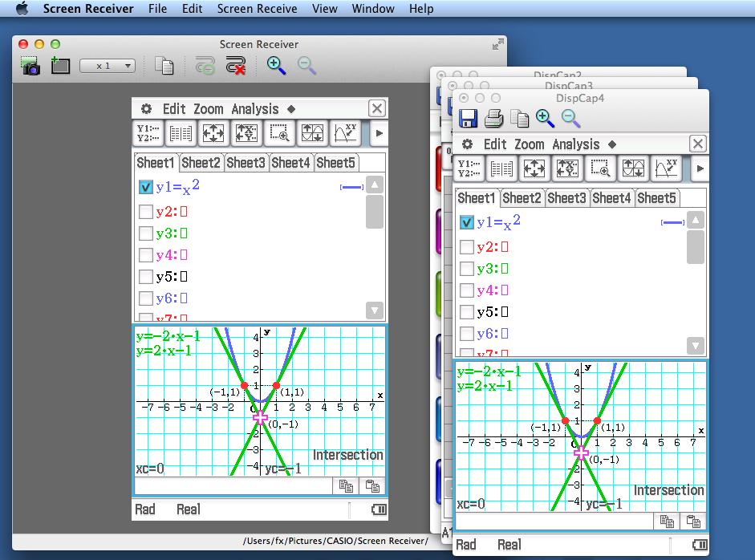Open the Apple menu
This screenshot has height=560, width=755.
coord(22,9)
